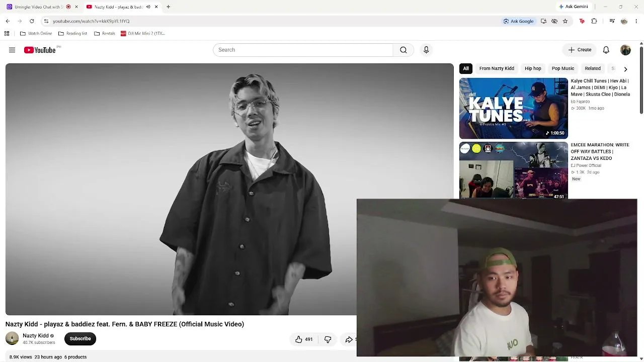644x362 pixels.
Task: Filter by From Nazty Kidd chip
Action: (x=497, y=68)
